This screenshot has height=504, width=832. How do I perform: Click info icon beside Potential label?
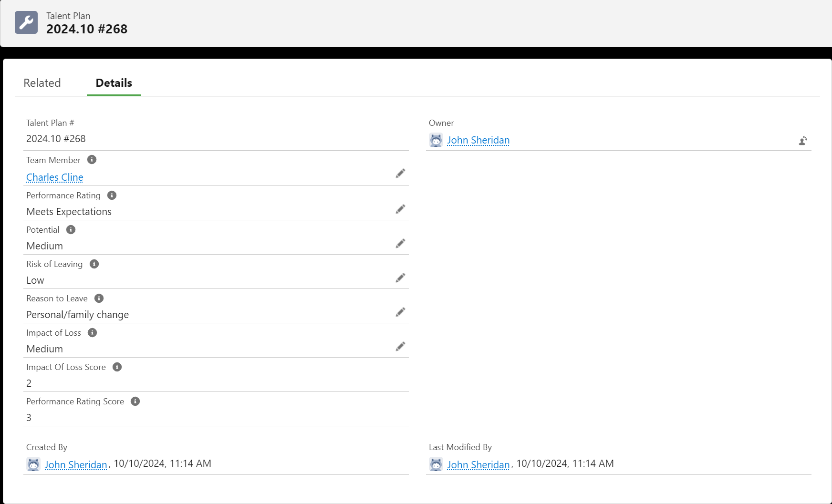pos(71,230)
